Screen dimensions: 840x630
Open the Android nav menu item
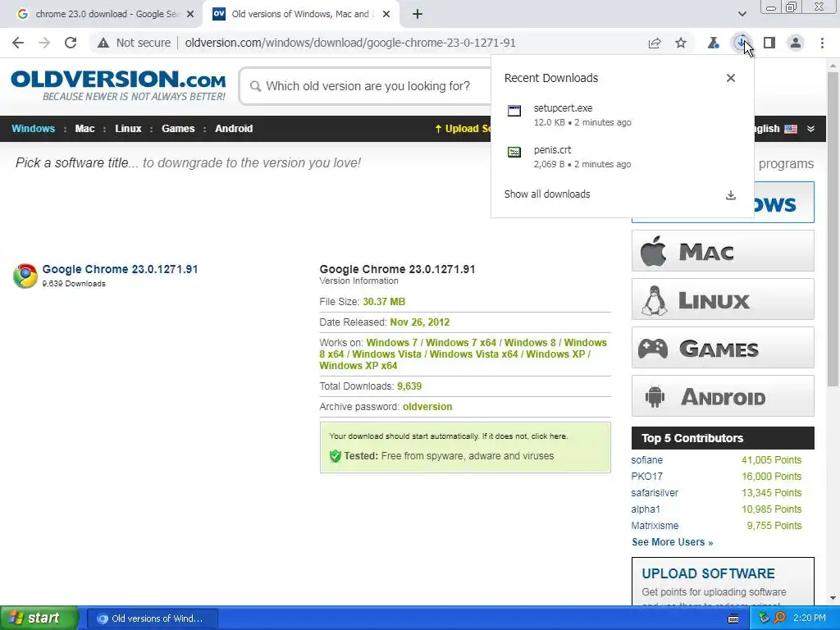[x=234, y=129]
